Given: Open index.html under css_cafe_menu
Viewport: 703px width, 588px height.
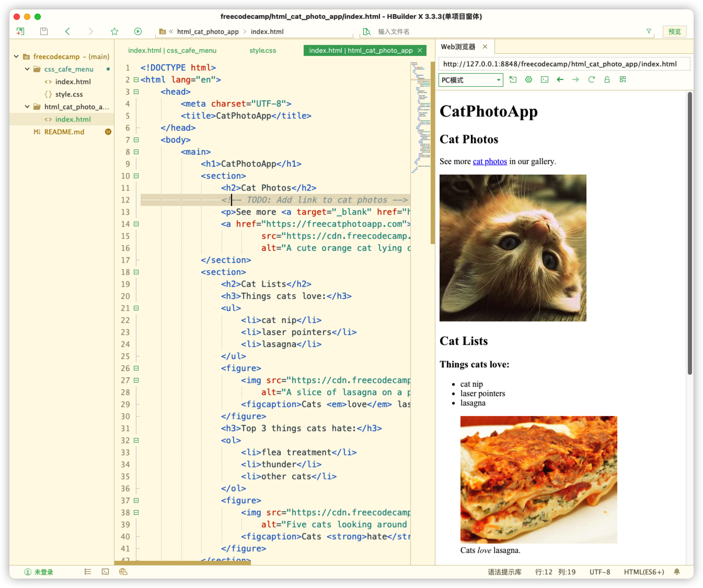Looking at the screenshot, I should coord(73,82).
